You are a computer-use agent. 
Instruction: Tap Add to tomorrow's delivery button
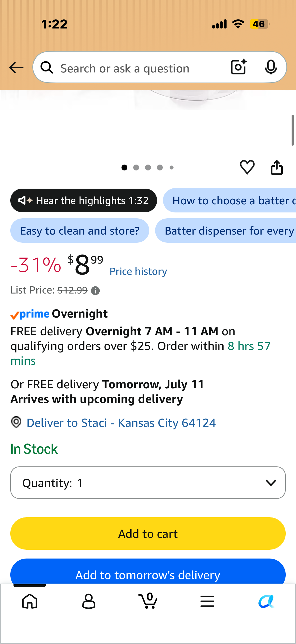pyautogui.click(x=148, y=572)
